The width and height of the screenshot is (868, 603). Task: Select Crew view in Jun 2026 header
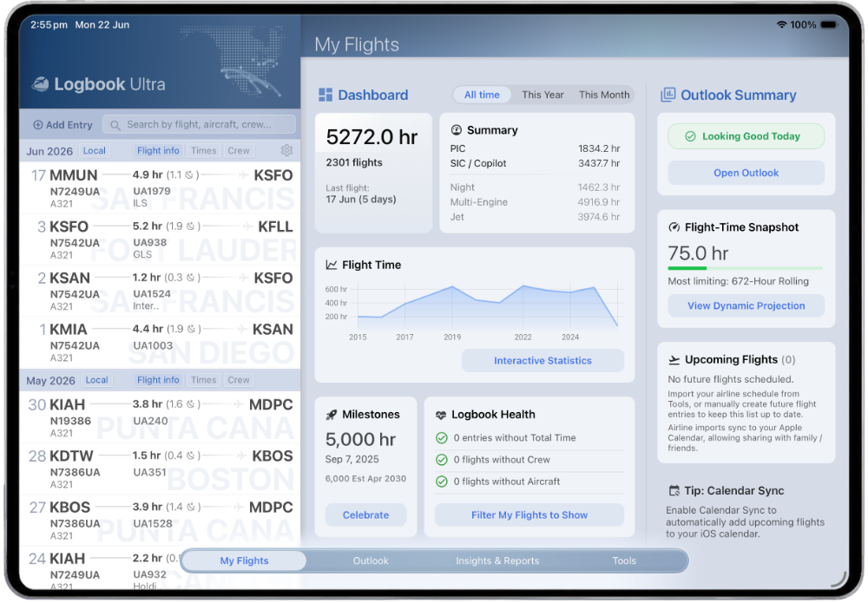[239, 150]
